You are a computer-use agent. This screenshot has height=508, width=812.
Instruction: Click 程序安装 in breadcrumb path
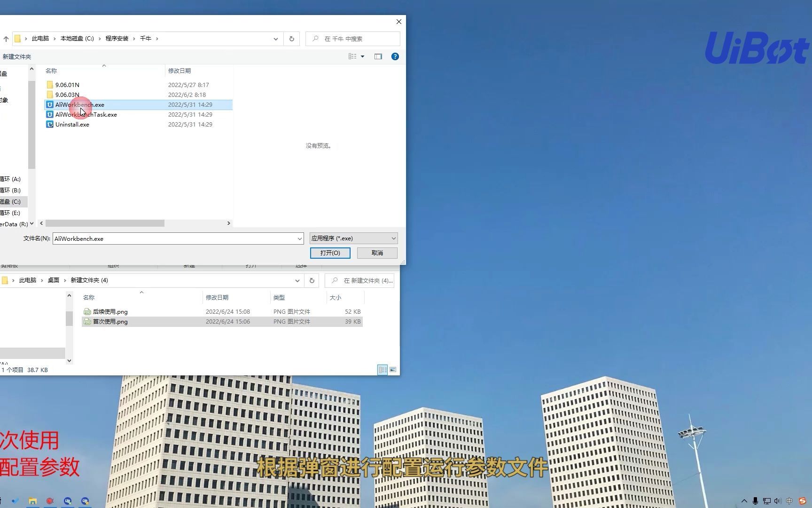tap(117, 39)
